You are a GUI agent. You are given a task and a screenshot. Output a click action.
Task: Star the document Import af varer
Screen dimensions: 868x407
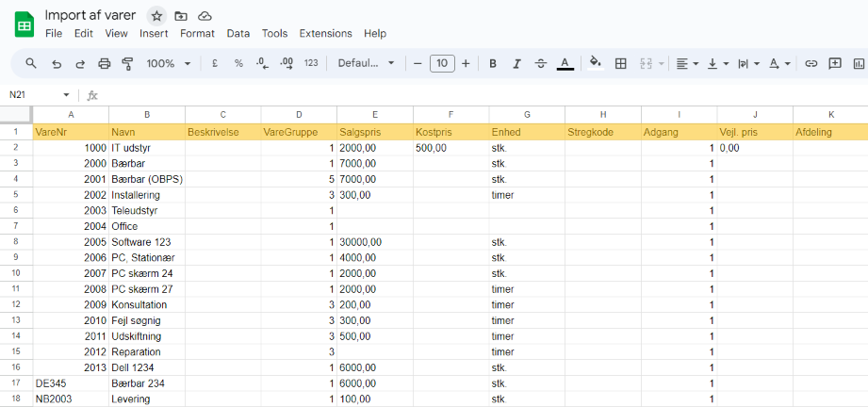[x=156, y=16]
